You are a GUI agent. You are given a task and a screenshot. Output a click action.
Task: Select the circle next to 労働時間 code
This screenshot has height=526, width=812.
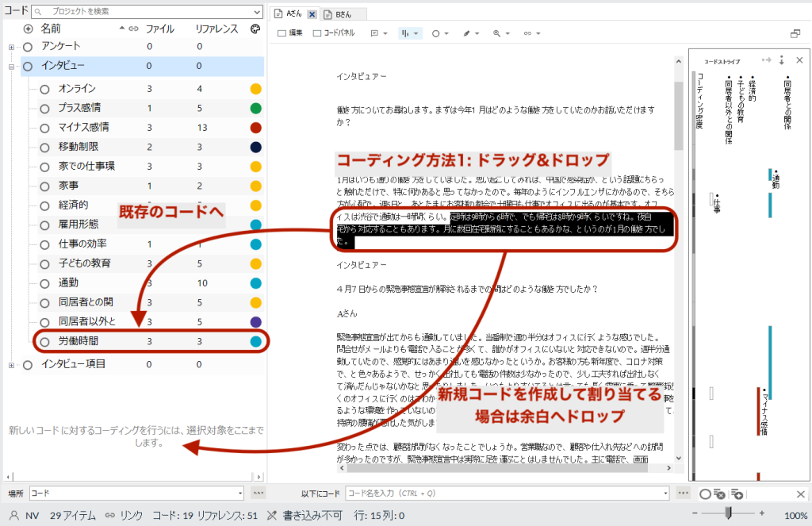pyautogui.click(x=44, y=341)
